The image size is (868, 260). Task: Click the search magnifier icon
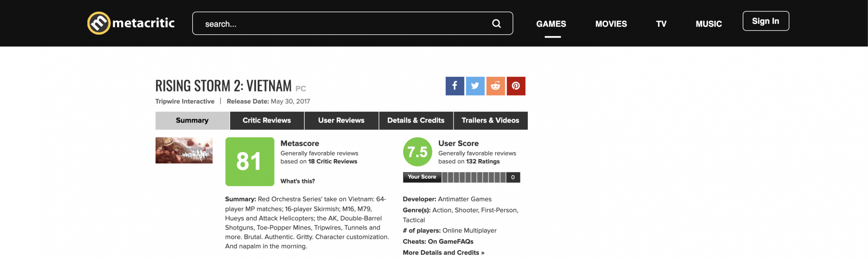pos(496,23)
